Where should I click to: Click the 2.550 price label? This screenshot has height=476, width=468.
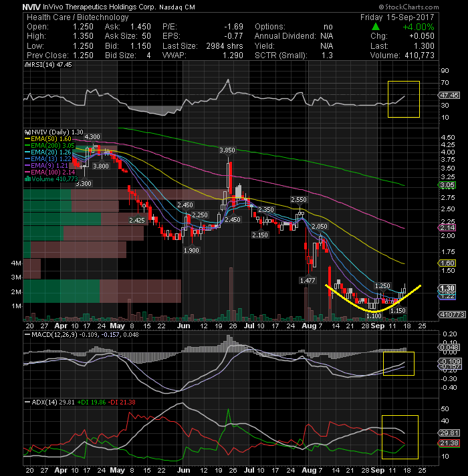pos(299,200)
